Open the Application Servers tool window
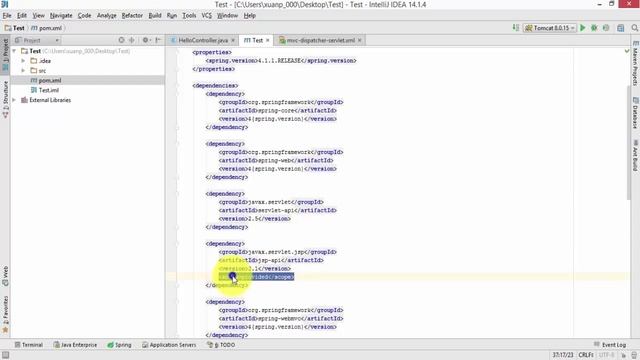Image resolution: width=640 pixels, height=360 pixels. [169, 345]
